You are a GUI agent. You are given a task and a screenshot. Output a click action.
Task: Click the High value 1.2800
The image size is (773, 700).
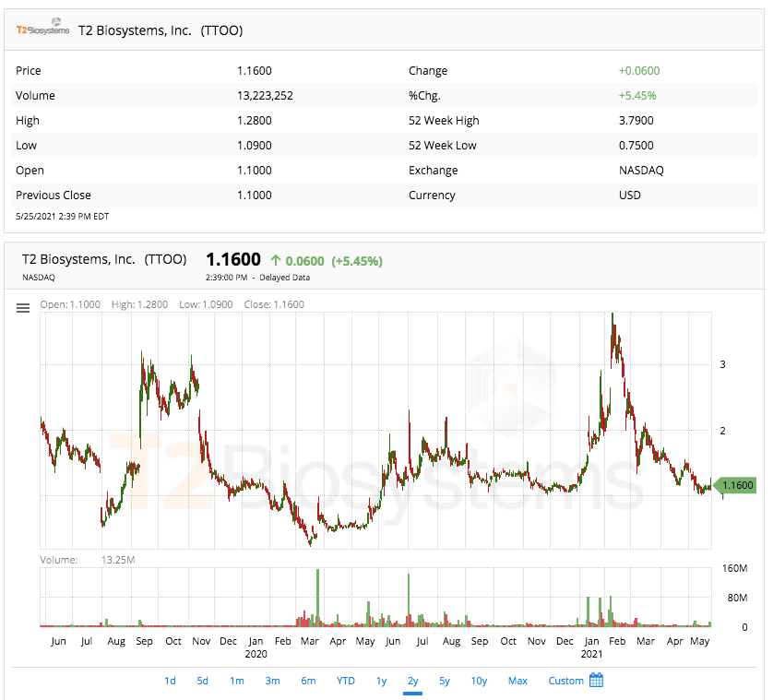255,120
